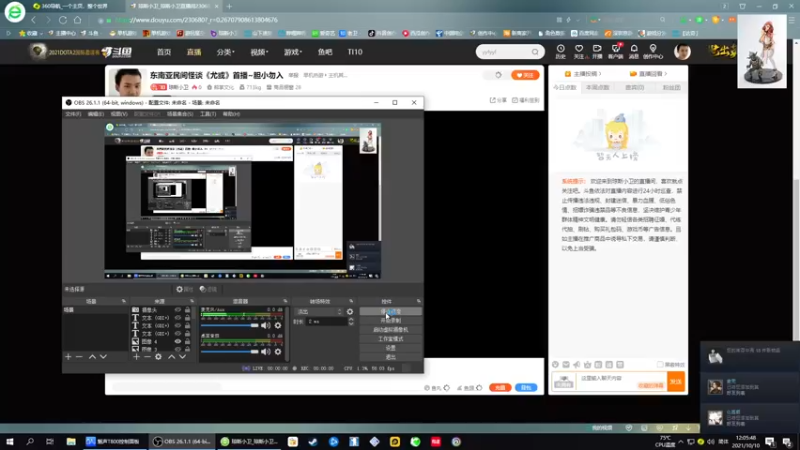The height and width of the screenshot is (450, 800).
Task: Move the selected source up
Action: tap(171, 357)
